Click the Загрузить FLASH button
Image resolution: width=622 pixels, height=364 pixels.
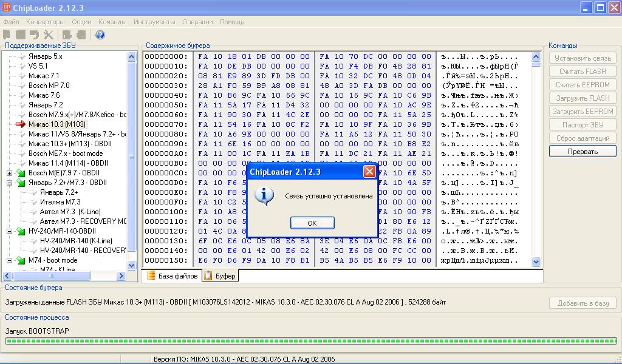[x=583, y=98]
